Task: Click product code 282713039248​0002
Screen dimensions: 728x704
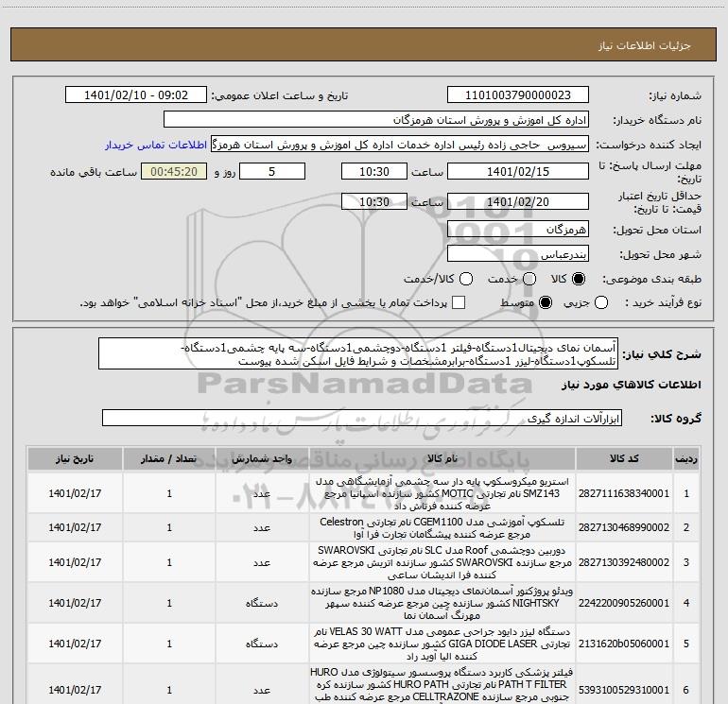Action: coord(624,562)
